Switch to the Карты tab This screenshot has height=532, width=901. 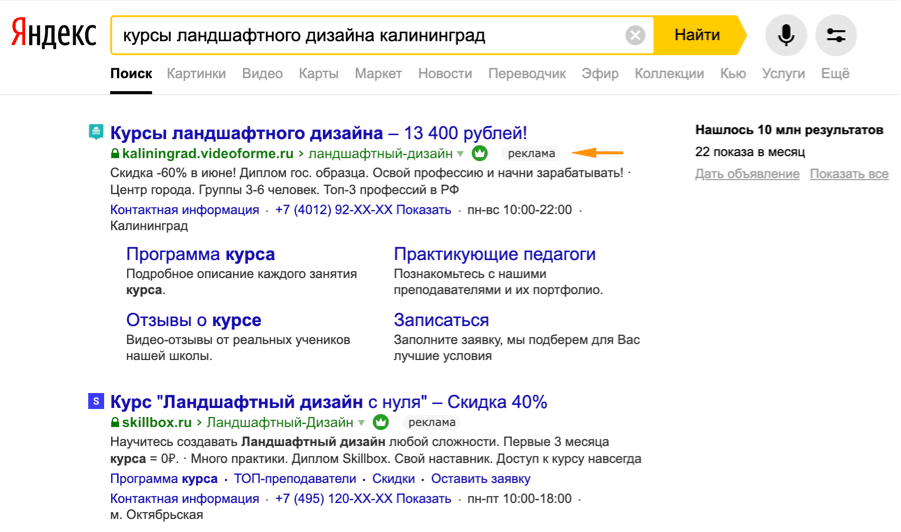coord(318,74)
